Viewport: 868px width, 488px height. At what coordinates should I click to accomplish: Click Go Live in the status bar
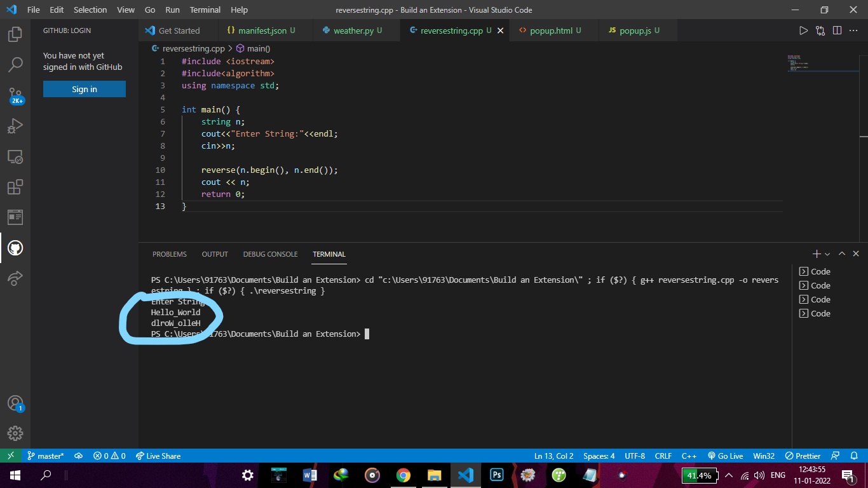[x=725, y=456]
